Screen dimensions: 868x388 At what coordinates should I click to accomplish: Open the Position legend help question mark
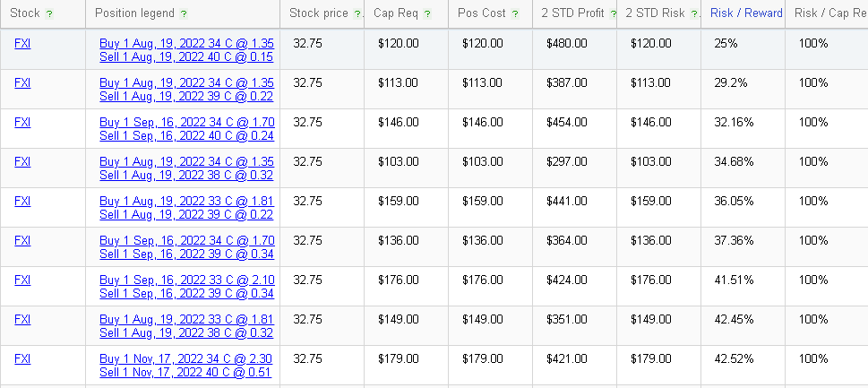(184, 14)
